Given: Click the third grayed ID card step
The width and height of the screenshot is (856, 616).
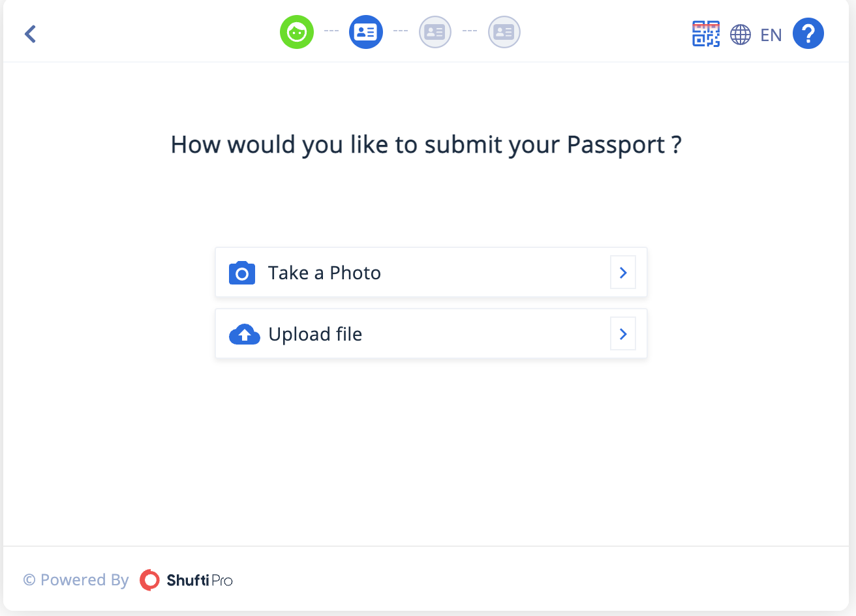Looking at the screenshot, I should pos(435,32).
